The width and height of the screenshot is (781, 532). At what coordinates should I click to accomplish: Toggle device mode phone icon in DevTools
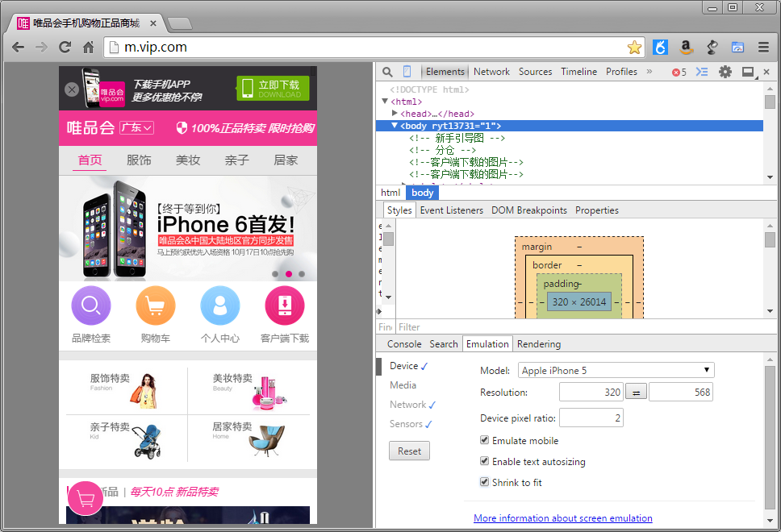click(x=407, y=72)
